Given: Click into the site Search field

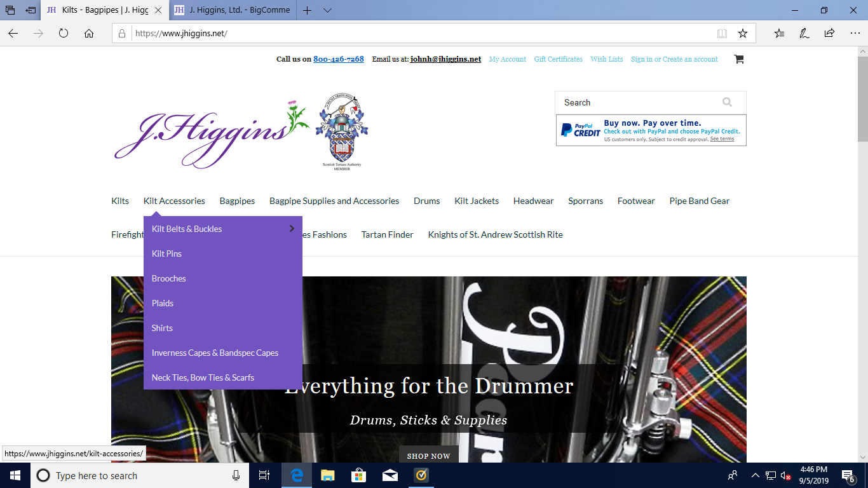Looking at the screenshot, I should point(635,102).
